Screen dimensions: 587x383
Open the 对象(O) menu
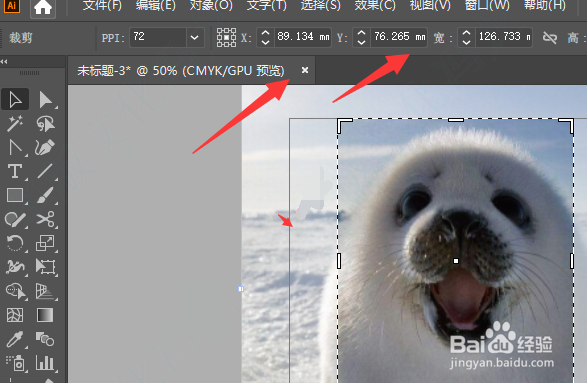pyautogui.click(x=211, y=5)
